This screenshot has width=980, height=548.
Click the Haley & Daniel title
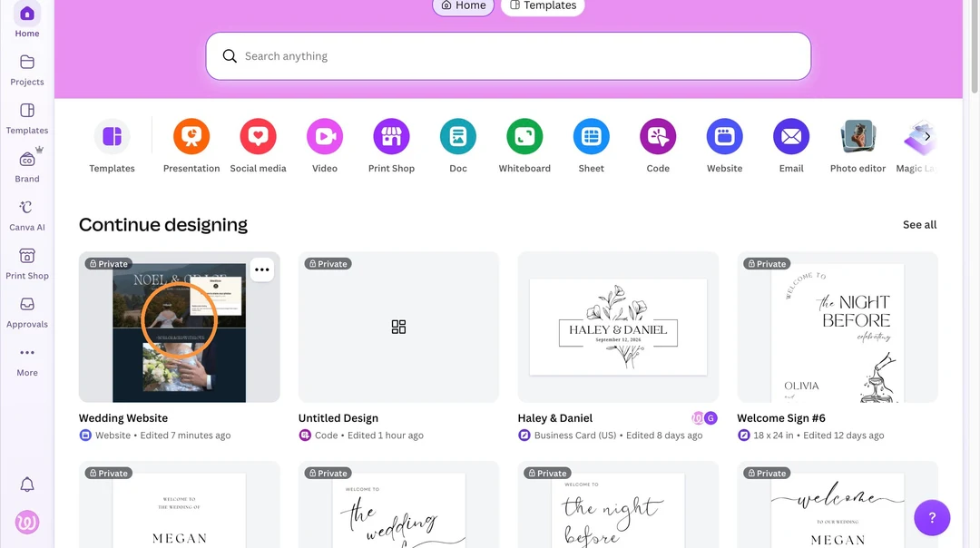555,418
